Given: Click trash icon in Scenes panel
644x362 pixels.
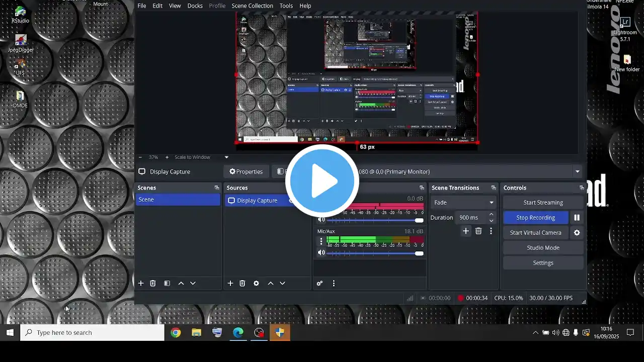Looking at the screenshot, I should pyautogui.click(x=153, y=284).
